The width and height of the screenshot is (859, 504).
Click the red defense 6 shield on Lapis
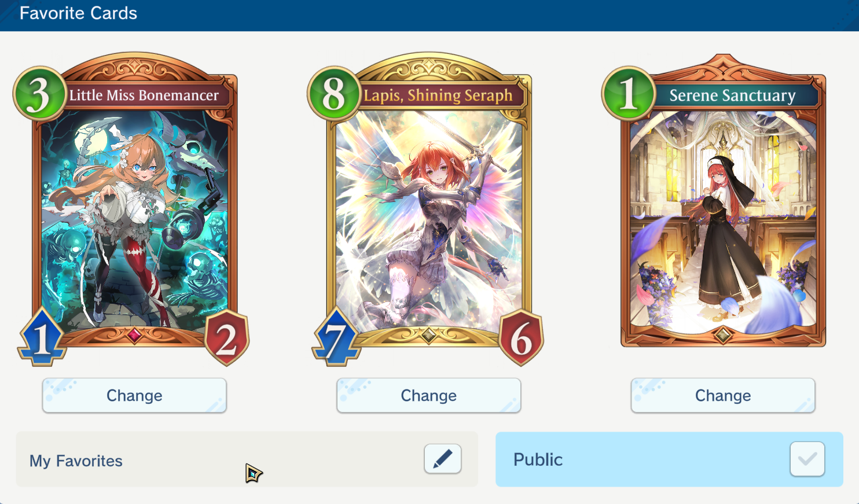[x=521, y=338]
